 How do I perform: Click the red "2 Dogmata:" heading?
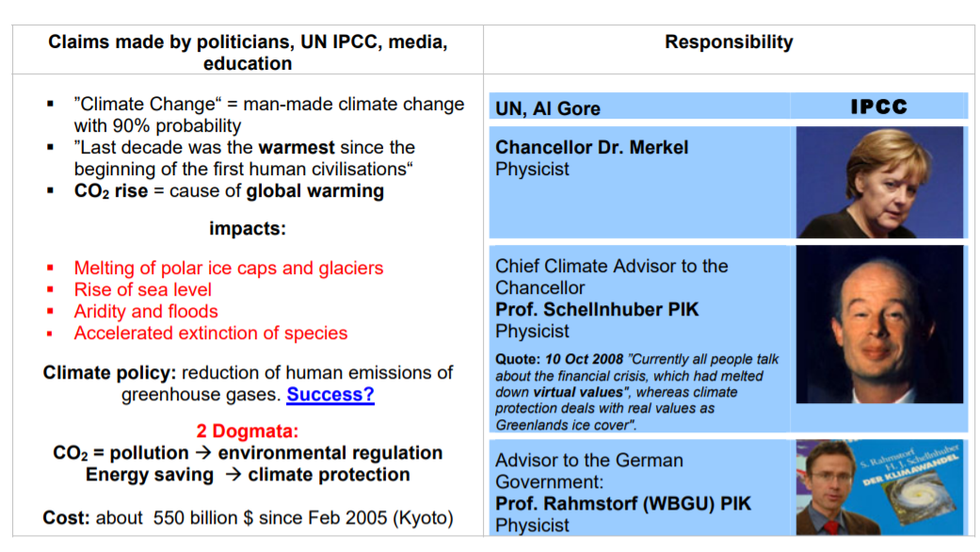[x=248, y=431]
